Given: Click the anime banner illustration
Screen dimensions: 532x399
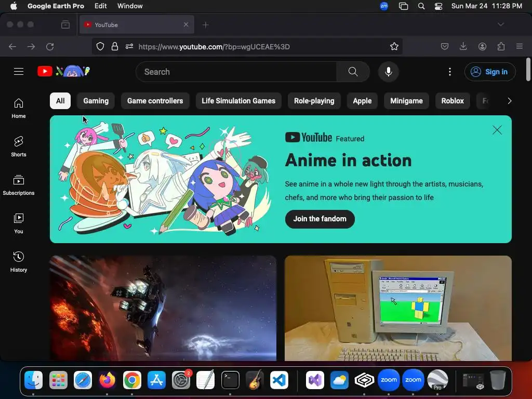Looking at the screenshot, I should [165, 179].
